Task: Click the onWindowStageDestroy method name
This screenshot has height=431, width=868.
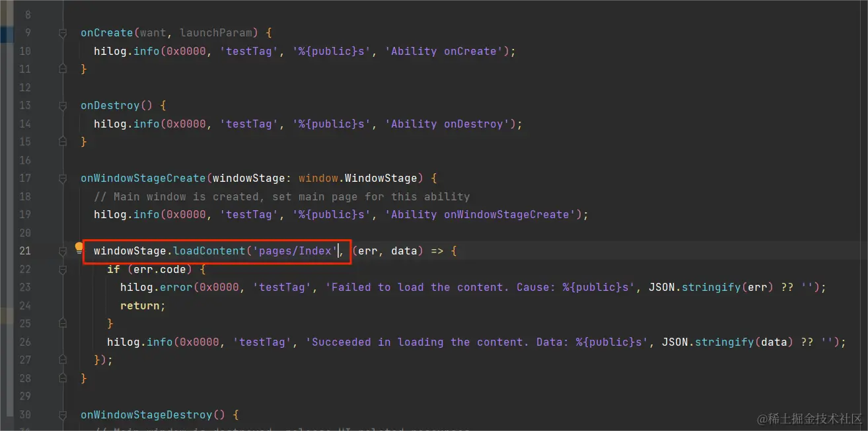Action: pyautogui.click(x=147, y=414)
